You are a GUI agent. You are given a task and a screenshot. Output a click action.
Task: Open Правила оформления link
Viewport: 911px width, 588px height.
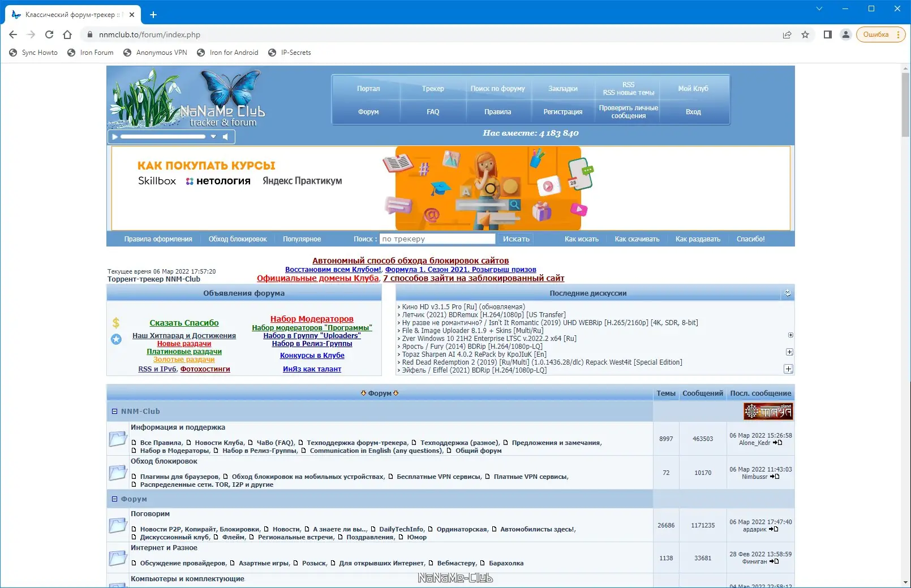tap(158, 239)
